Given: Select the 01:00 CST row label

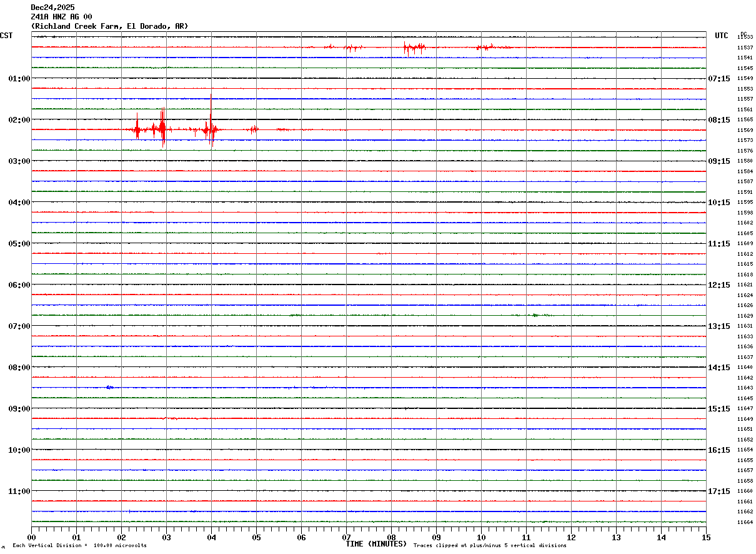Looking at the screenshot, I should tap(19, 79).
